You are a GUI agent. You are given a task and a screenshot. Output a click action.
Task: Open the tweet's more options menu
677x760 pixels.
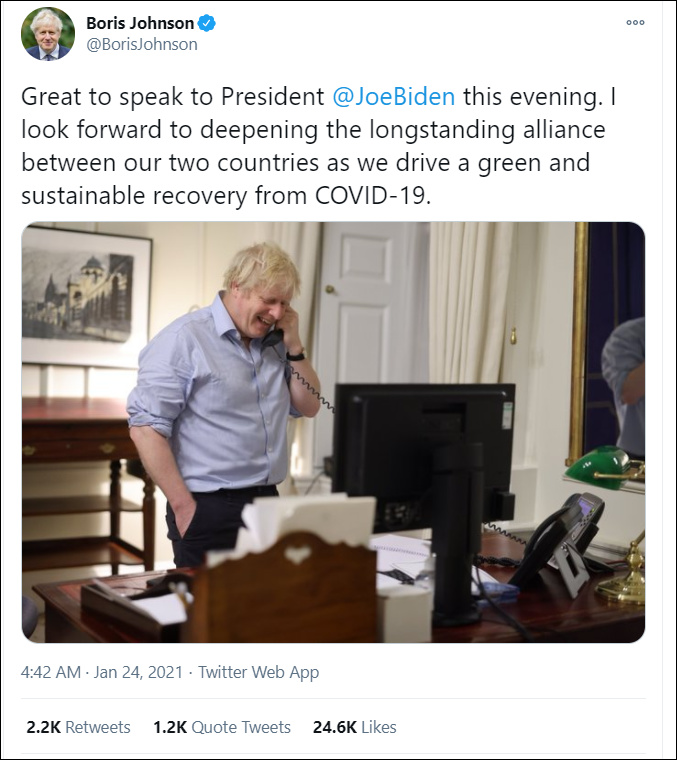point(635,22)
